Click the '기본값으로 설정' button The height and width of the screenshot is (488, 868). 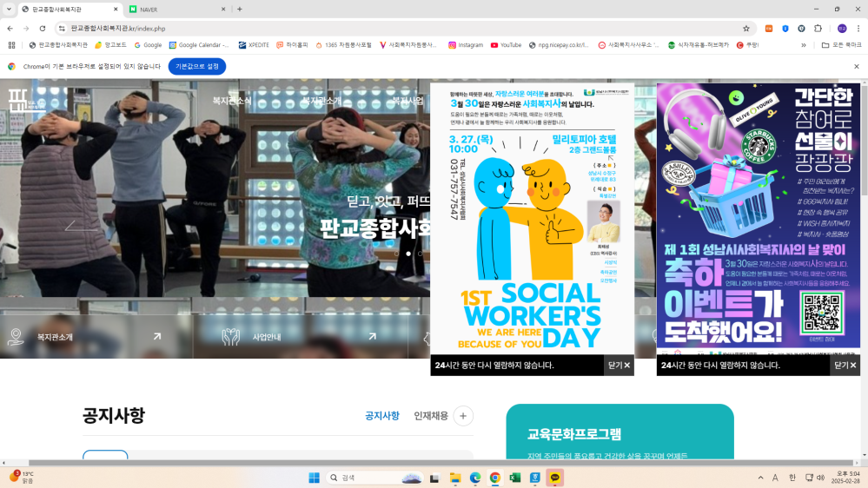196,66
